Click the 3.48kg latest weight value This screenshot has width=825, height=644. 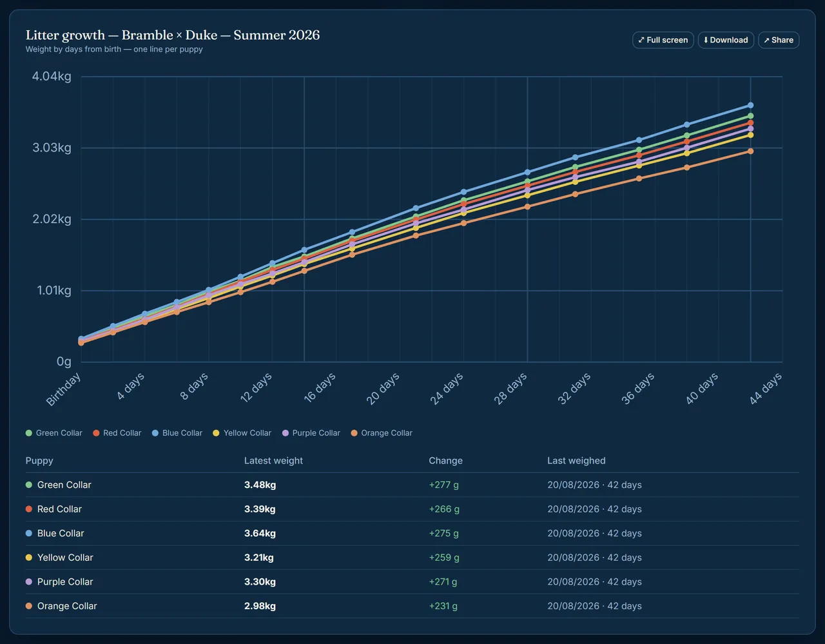(260, 485)
